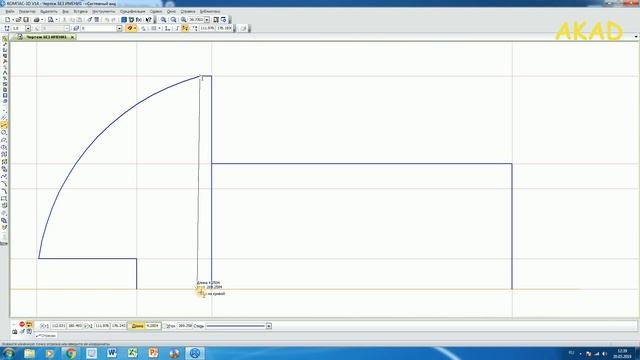
Task: Open the Инструменты menu
Action: [104, 11]
